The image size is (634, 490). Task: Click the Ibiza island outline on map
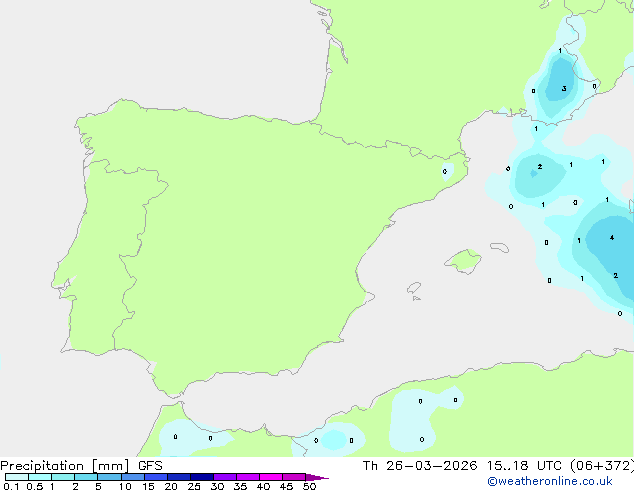click(x=414, y=288)
